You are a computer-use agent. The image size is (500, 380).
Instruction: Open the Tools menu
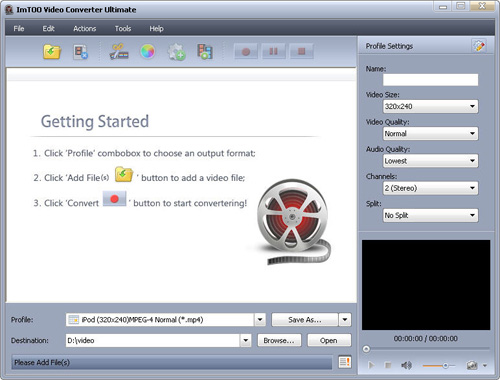coord(123,29)
